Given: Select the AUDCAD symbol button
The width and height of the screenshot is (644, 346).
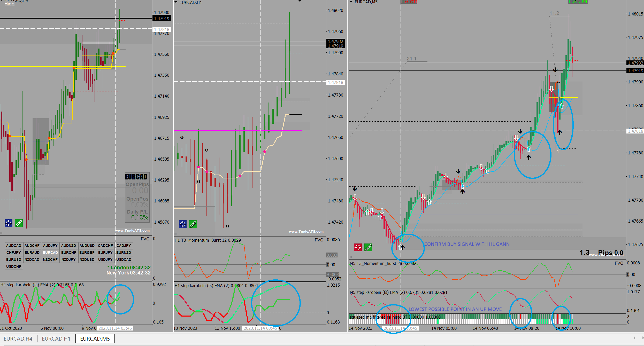Looking at the screenshot, I should (x=14, y=246).
